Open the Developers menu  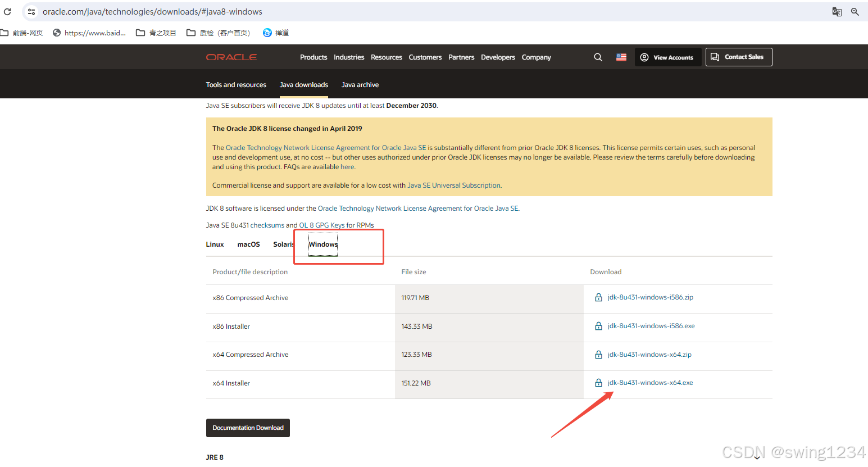498,57
